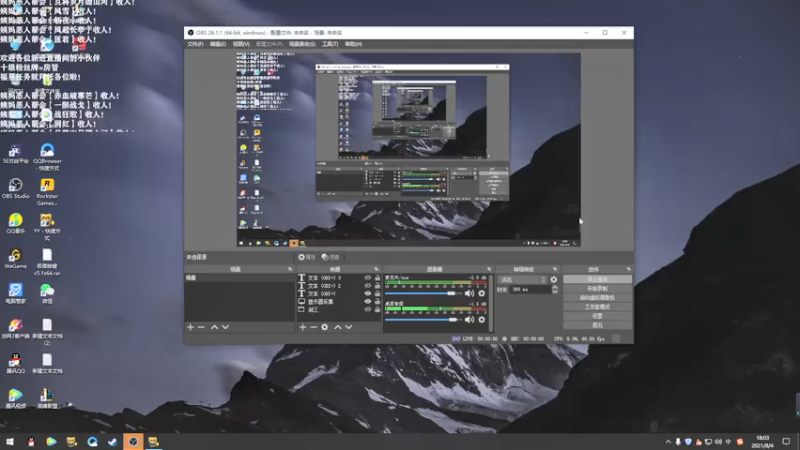Select the 文本 (GDI+) 3 source row
The height and width of the screenshot is (450, 800).
click(x=339, y=278)
